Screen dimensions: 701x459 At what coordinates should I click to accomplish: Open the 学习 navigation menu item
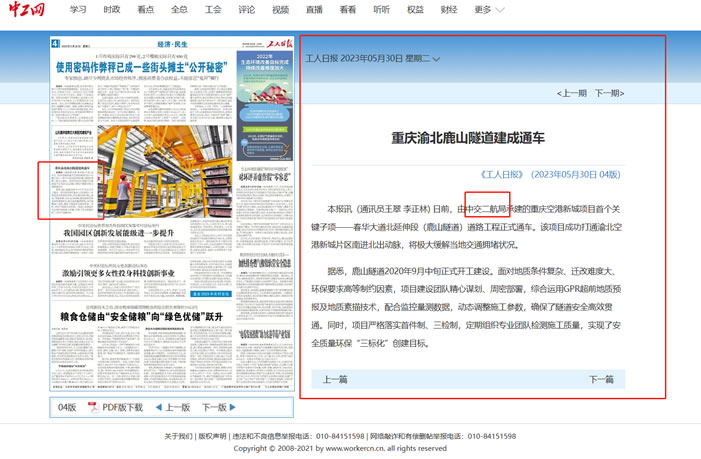point(78,10)
